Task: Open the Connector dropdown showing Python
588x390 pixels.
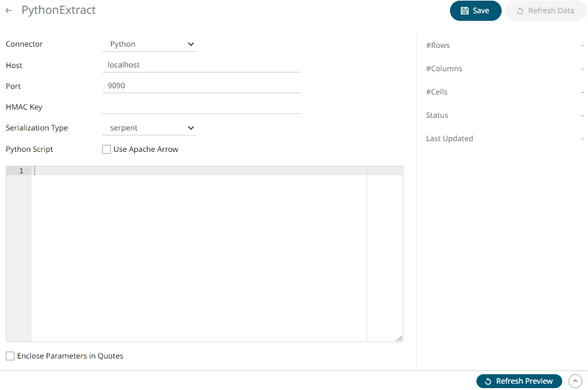Action: coord(149,44)
